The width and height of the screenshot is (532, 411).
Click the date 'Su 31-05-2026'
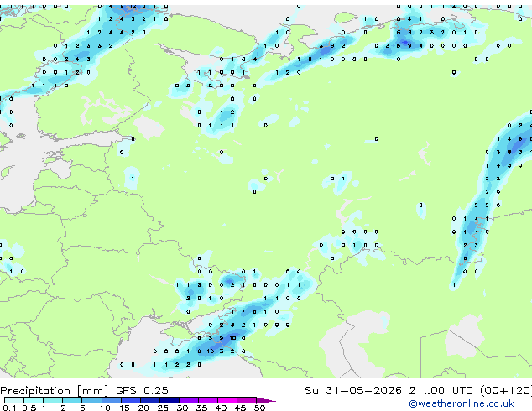click(x=353, y=390)
